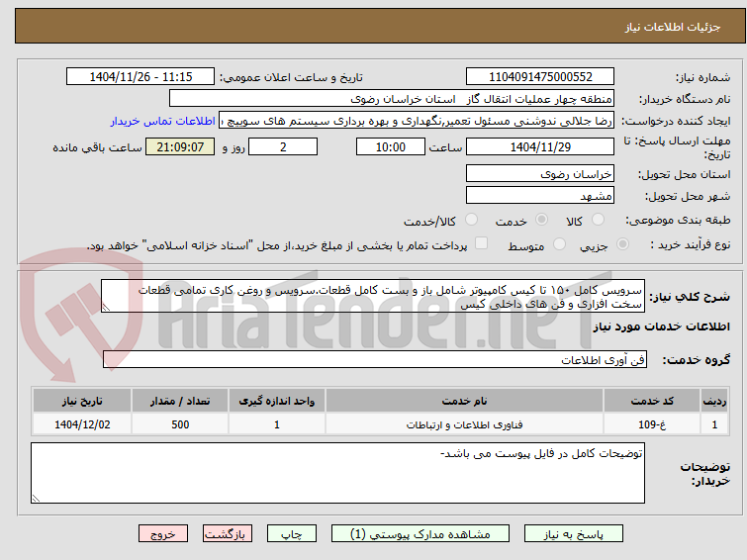Click the request creator field رضا جلالی
The width and height of the screenshot is (747, 560).
[x=417, y=121]
